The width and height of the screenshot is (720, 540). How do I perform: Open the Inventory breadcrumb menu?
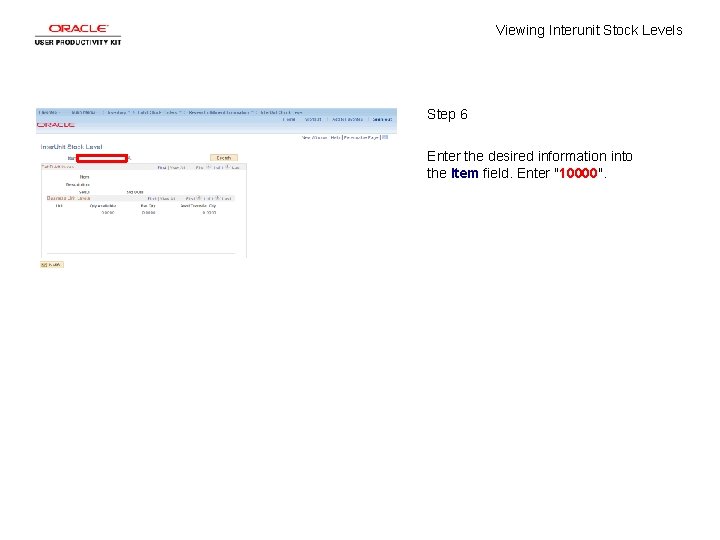pyautogui.click(x=118, y=112)
